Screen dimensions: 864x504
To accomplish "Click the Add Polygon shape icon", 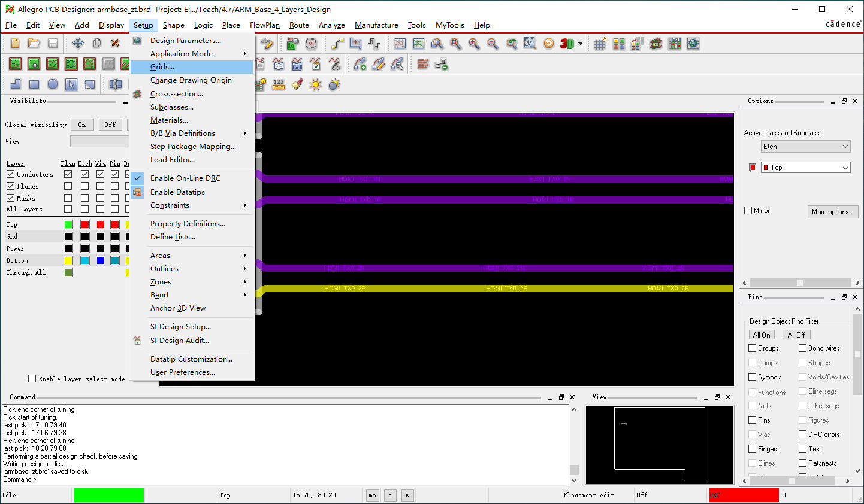I will tap(16, 84).
